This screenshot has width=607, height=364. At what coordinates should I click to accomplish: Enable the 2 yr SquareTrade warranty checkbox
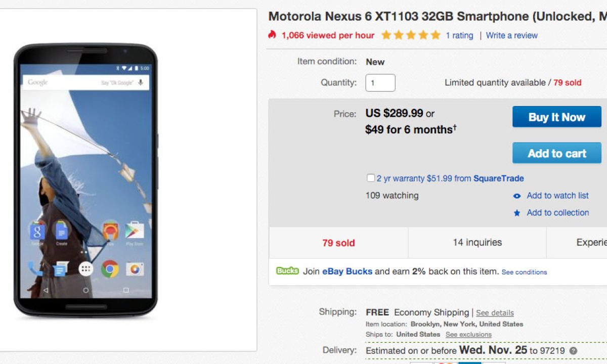371,178
